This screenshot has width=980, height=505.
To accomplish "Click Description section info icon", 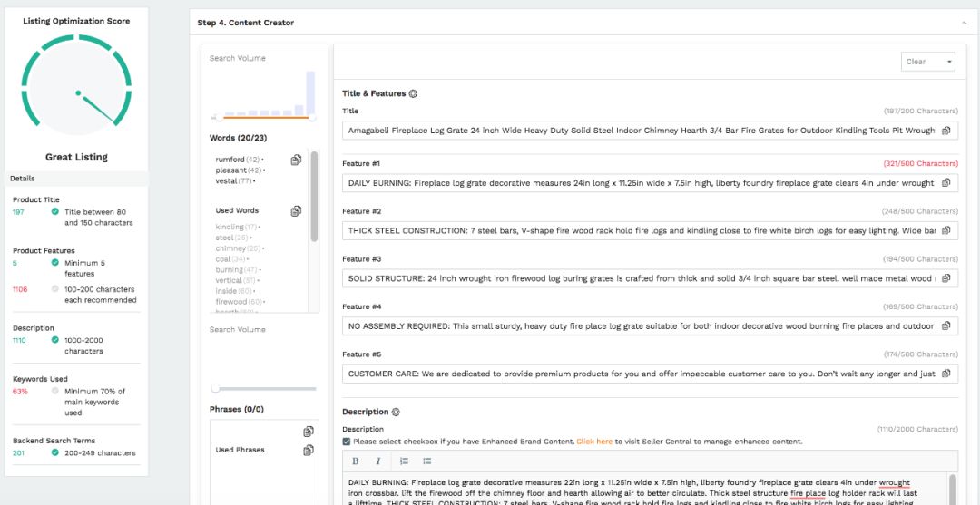I will click(x=396, y=412).
